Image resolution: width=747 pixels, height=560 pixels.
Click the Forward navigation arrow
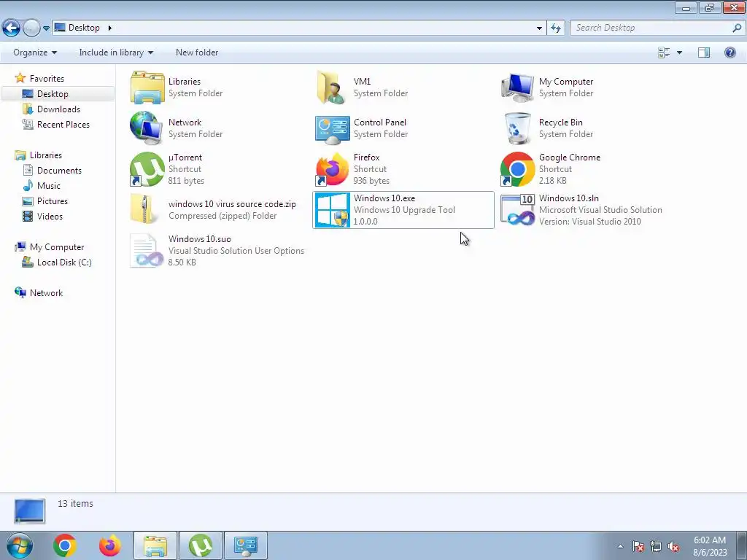coord(31,28)
